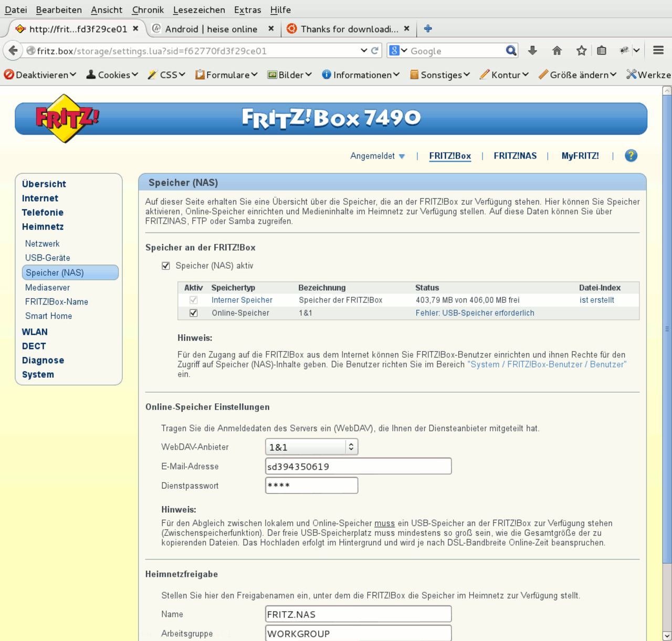
Task: Close the Android heise online tab
Action: point(271,28)
